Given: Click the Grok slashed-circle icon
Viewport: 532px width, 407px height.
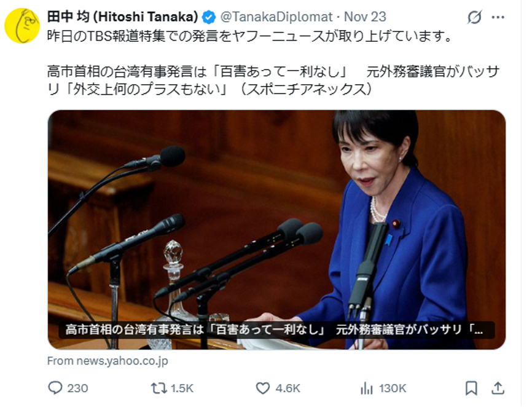Looking at the screenshot, I should coord(474,17).
